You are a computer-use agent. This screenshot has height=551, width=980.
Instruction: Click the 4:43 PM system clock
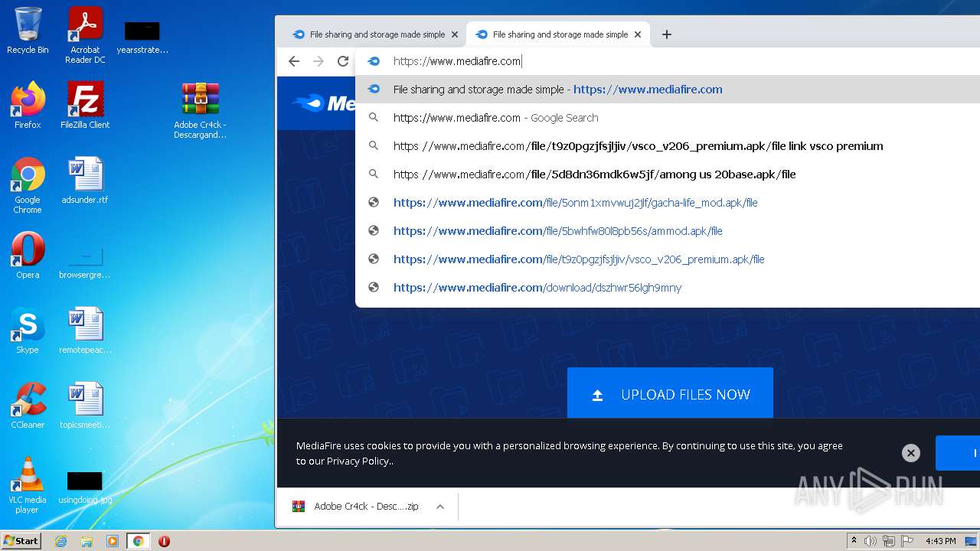(940, 541)
